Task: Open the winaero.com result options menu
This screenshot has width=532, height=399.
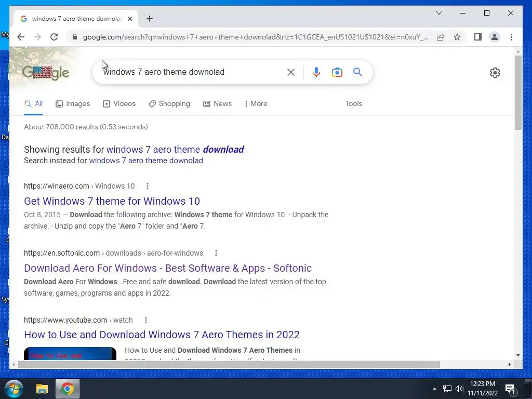Action: coord(147,186)
